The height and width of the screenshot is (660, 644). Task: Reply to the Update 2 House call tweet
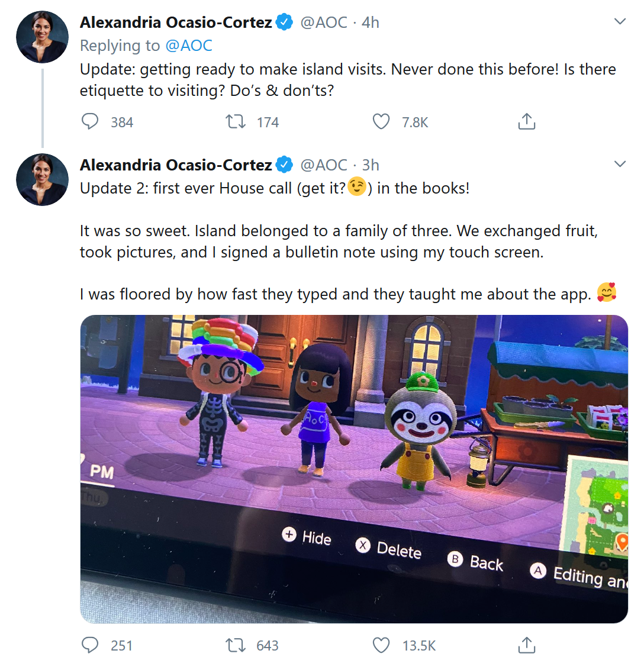coord(90,645)
